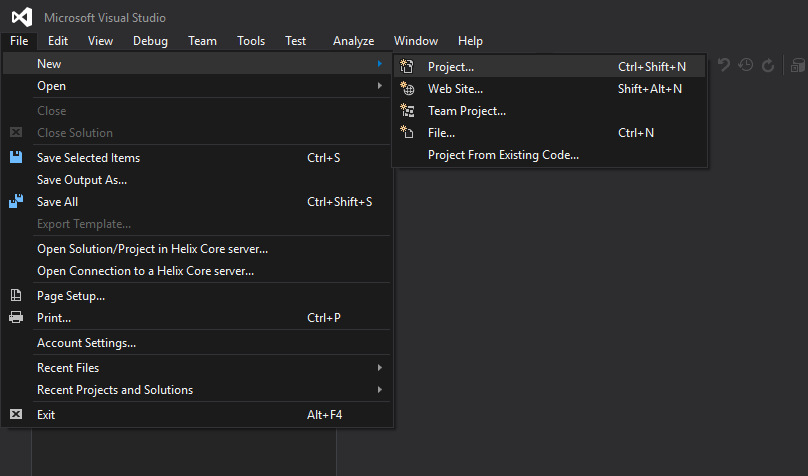Image resolution: width=808 pixels, height=476 pixels.
Task: Select Team Project... entry
Action: [x=549, y=111]
